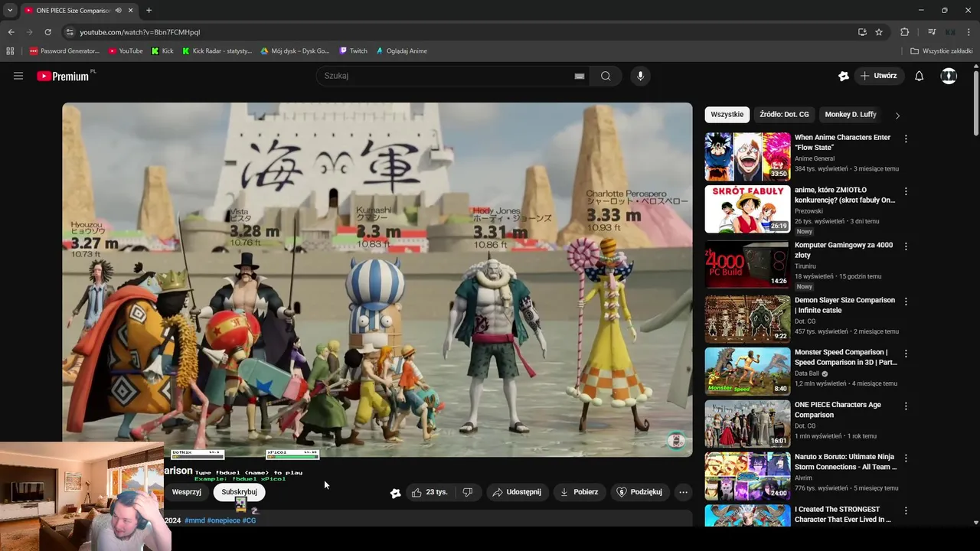The image size is (980, 551).
Task: Open Dot. CG channel under Age Comparison video
Action: pyautogui.click(x=805, y=425)
